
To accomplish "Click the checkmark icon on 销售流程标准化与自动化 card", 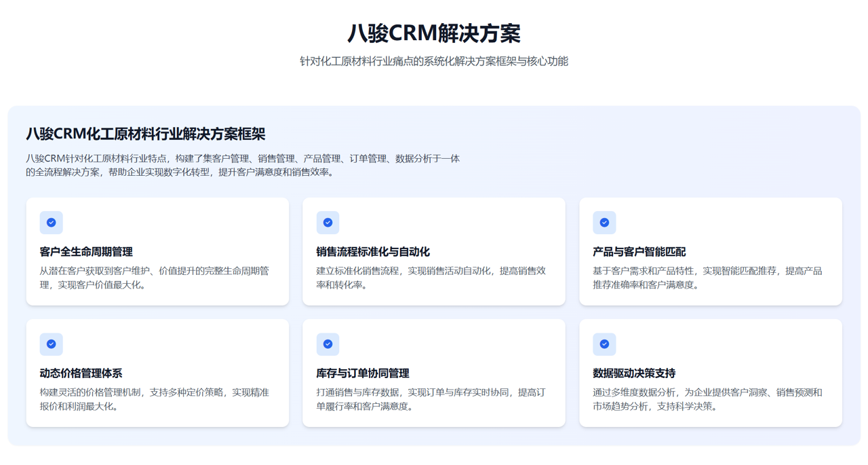I will point(328,222).
